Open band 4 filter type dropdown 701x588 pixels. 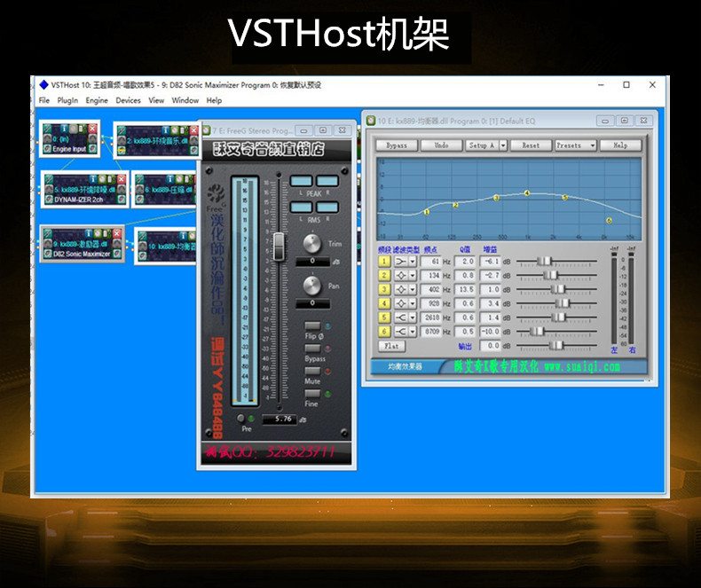pos(413,303)
